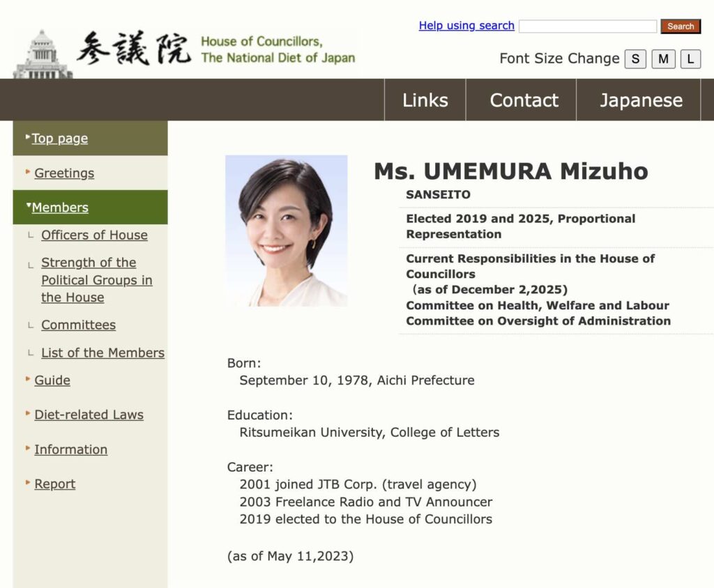
Task: Click the 参議院 calligraphy site title
Action: tap(134, 50)
